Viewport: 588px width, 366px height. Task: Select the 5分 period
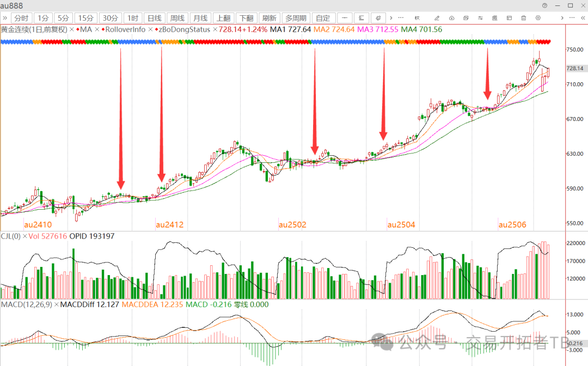click(x=63, y=18)
